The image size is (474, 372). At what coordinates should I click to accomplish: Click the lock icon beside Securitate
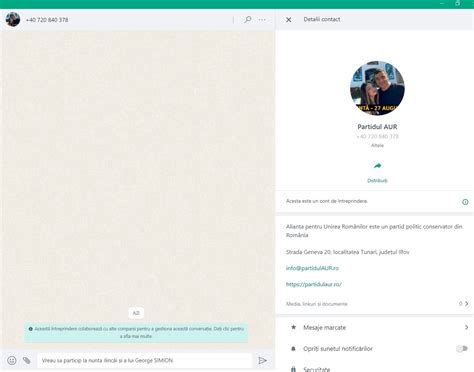click(x=293, y=369)
